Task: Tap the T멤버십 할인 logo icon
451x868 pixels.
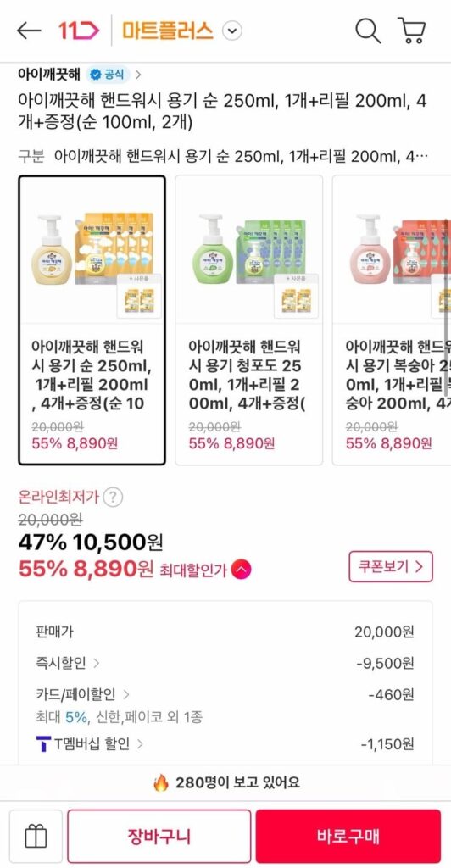Action: [x=43, y=744]
